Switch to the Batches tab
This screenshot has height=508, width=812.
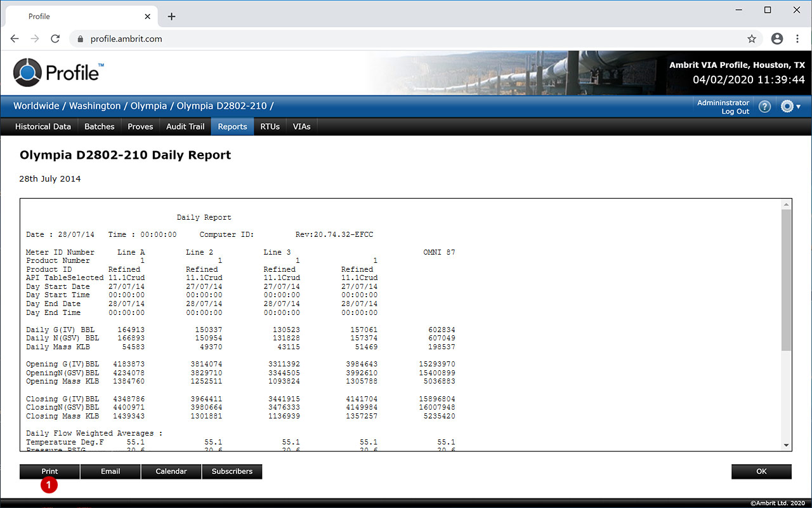click(99, 126)
